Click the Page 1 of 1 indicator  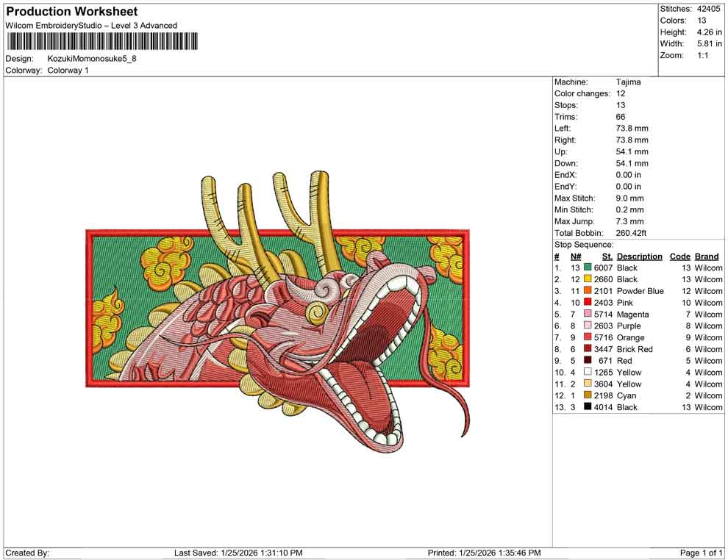(x=701, y=553)
